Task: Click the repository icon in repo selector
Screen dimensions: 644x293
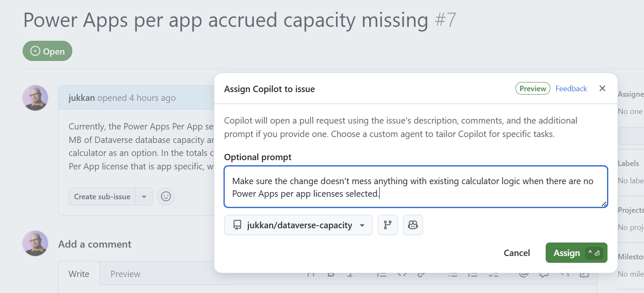Action: (237, 225)
